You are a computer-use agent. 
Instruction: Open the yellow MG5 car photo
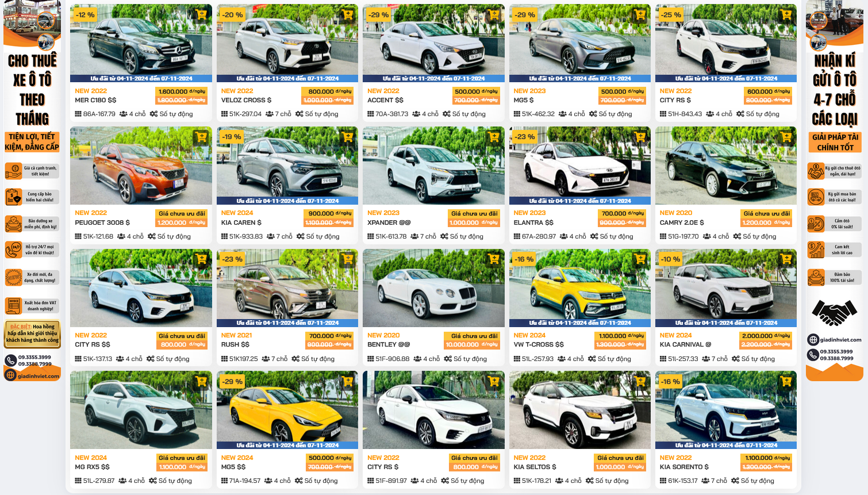click(x=287, y=410)
